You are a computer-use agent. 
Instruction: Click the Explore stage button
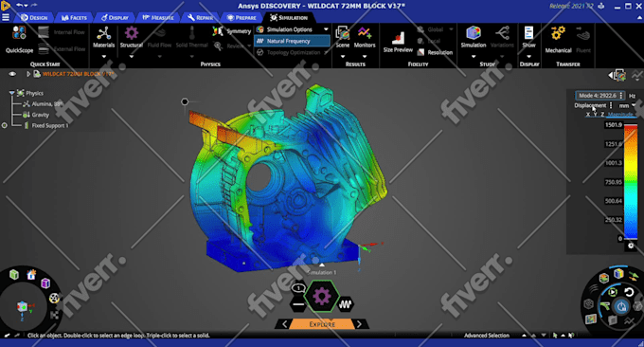pos(322,324)
